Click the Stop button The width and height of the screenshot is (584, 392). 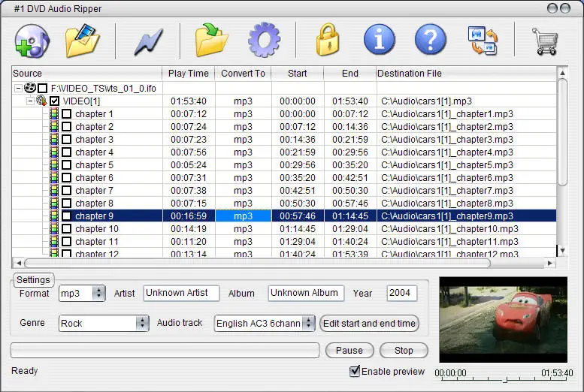click(x=404, y=350)
